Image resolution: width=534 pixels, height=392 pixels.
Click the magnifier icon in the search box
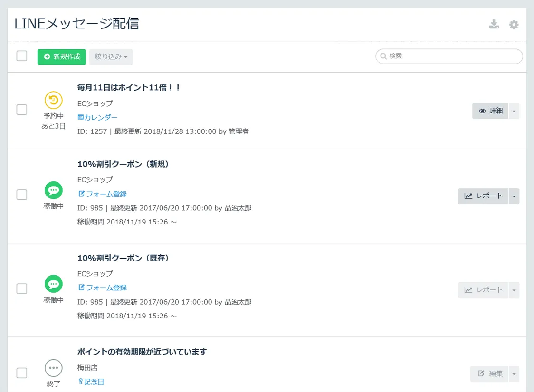pyautogui.click(x=383, y=56)
